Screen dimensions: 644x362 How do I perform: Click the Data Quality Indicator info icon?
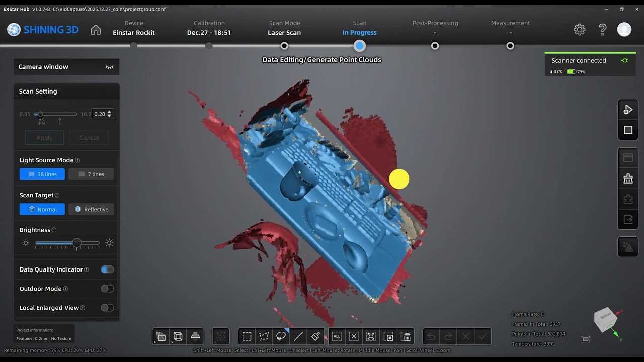(86, 269)
